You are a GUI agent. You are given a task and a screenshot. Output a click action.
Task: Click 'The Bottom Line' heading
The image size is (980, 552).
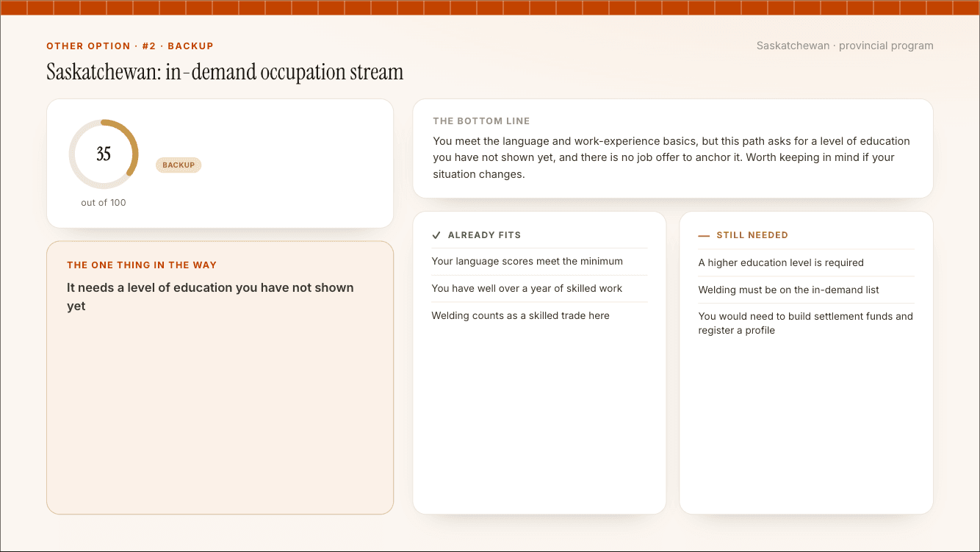481,121
